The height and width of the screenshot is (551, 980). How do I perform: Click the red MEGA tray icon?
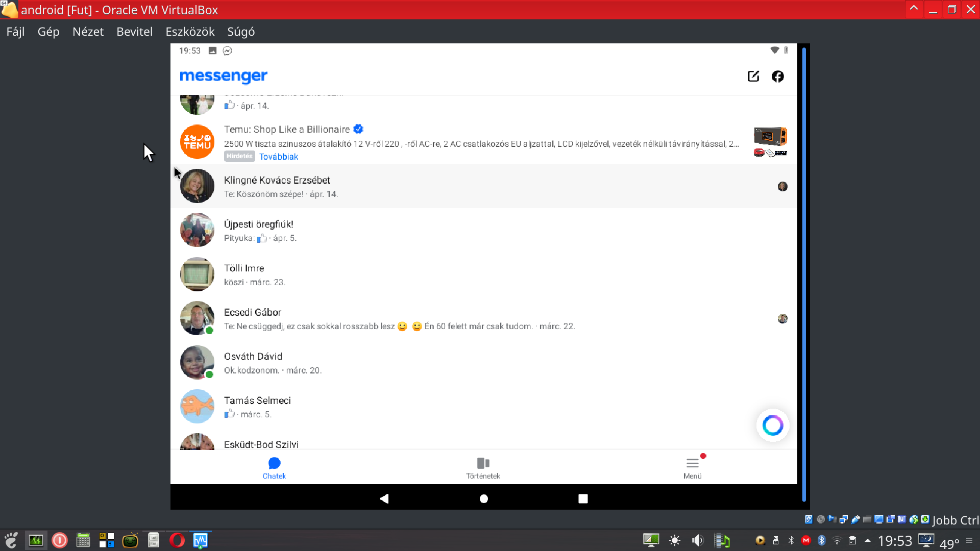[806, 540]
